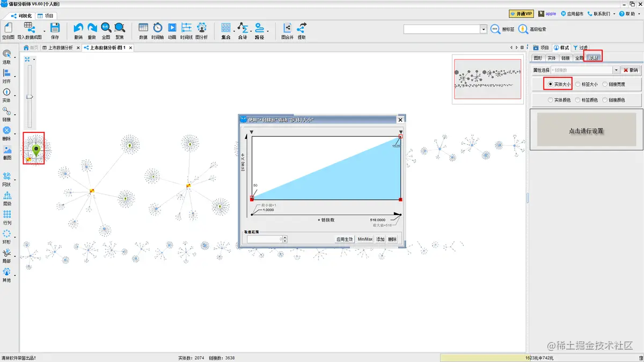Apply the 局部 local layout
Image resolution: width=644 pixels, height=362 pixels.
(x=7, y=253)
